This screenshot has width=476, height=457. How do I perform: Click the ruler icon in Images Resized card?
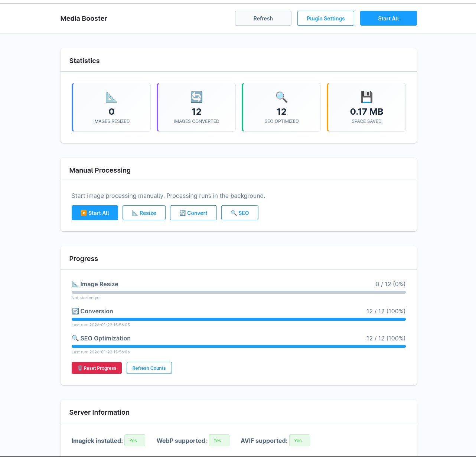(x=111, y=97)
